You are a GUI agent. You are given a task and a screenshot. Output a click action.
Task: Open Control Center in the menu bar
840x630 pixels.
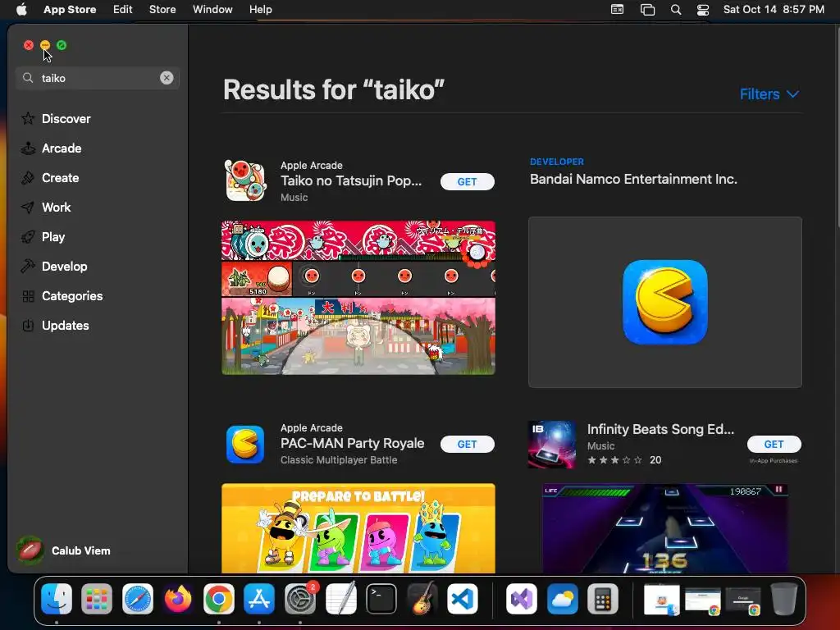click(703, 10)
